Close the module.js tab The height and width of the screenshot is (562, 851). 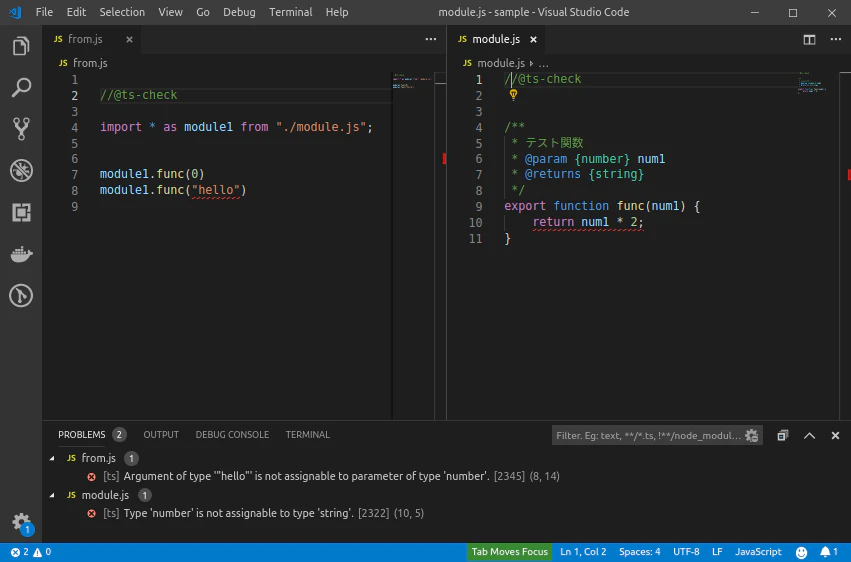[x=534, y=39]
